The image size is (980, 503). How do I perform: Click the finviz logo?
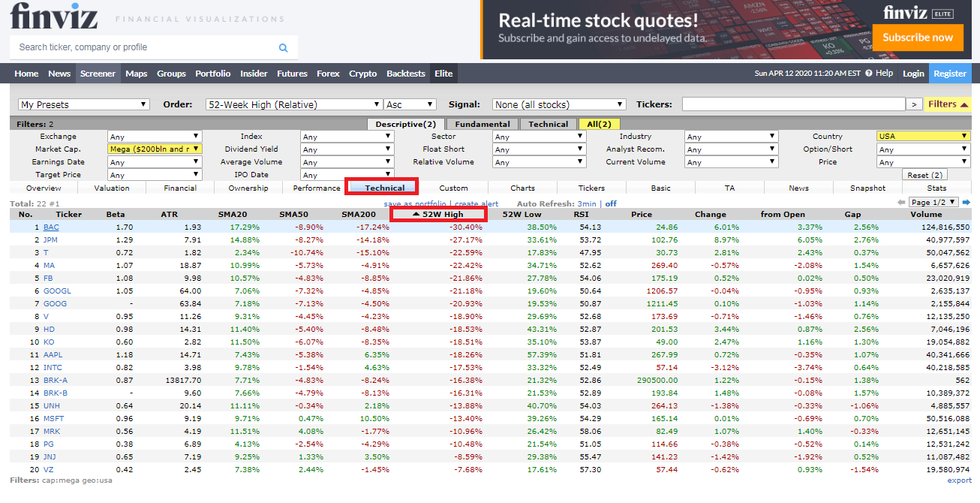click(x=54, y=16)
